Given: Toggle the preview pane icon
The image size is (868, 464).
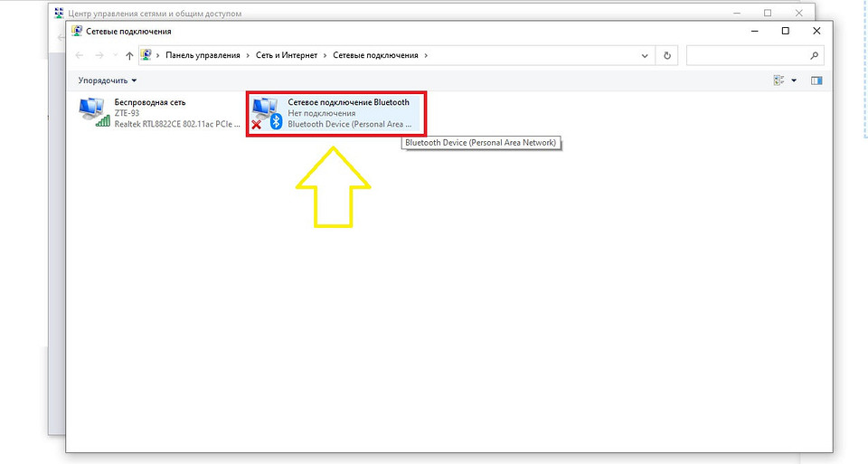Looking at the screenshot, I should tap(816, 80).
